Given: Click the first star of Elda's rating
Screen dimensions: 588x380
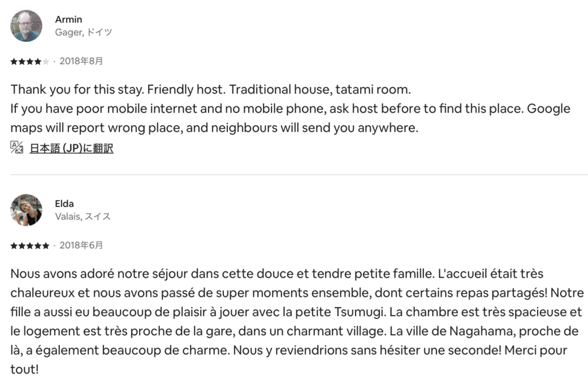Looking at the screenshot, I should coord(14,246).
